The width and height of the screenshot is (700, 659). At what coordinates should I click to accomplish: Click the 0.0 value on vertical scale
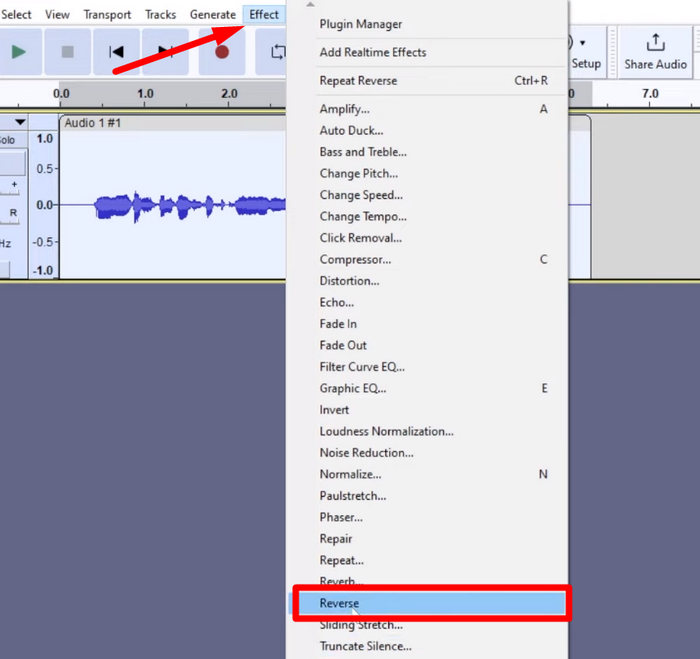coord(45,205)
